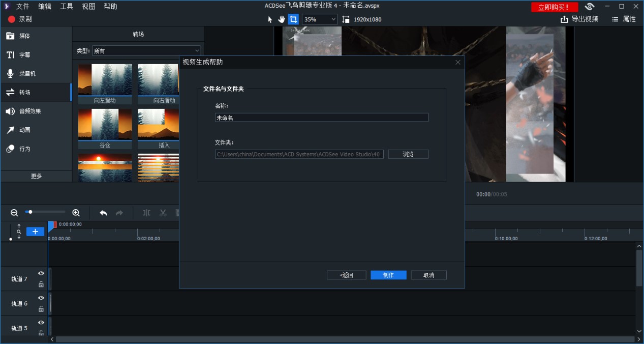Click the blue add track button
The width and height of the screenshot is (644, 344).
pos(35,232)
